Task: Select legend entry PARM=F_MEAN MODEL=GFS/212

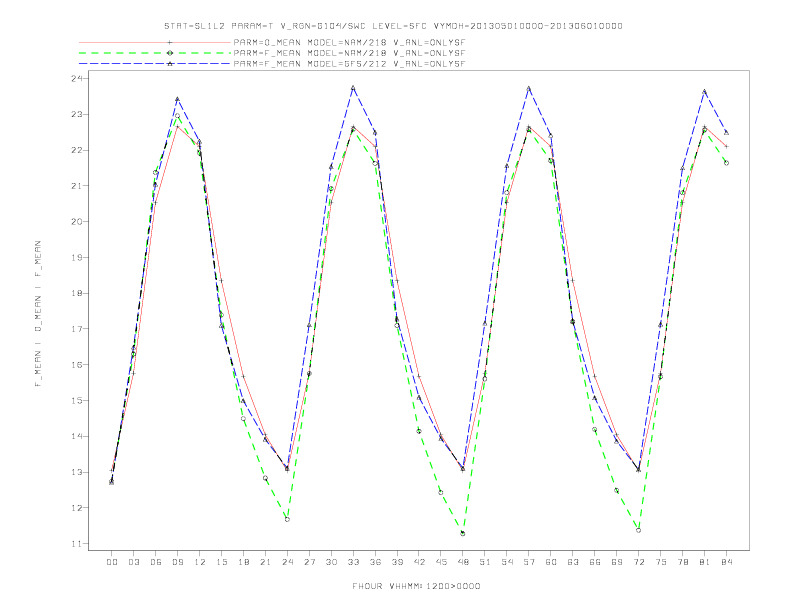Action: (349, 64)
